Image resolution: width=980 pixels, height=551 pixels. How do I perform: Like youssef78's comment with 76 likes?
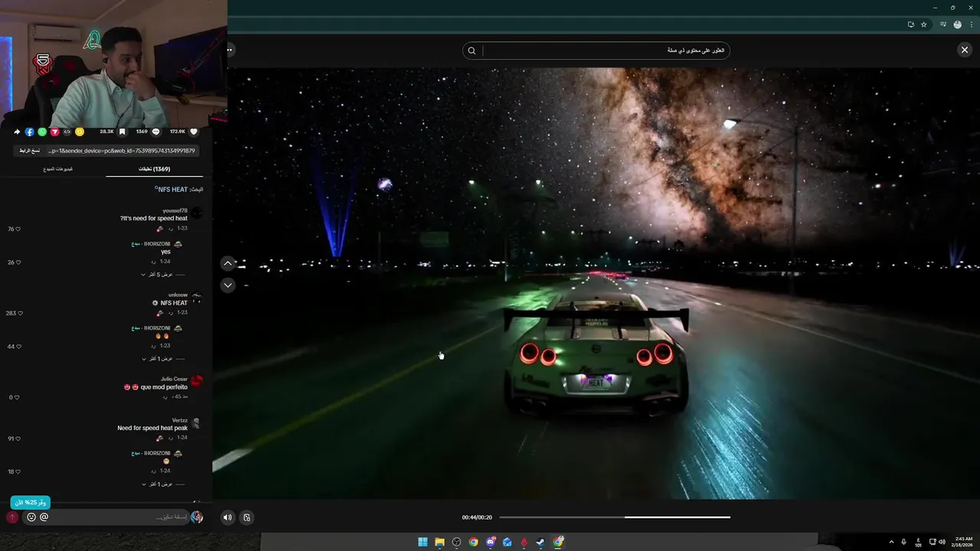point(18,229)
